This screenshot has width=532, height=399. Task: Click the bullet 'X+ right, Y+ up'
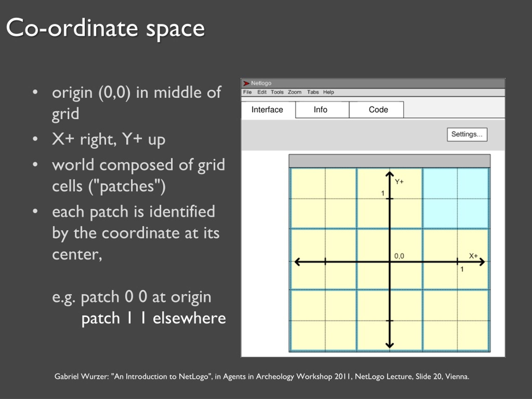[x=108, y=139]
